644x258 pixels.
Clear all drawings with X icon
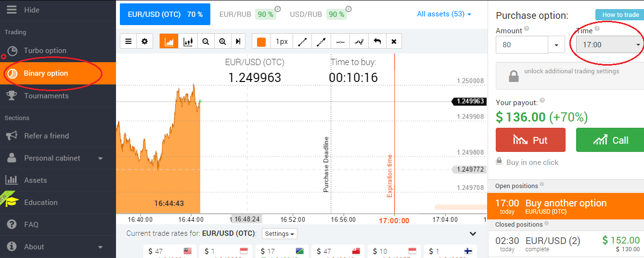[394, 41]
